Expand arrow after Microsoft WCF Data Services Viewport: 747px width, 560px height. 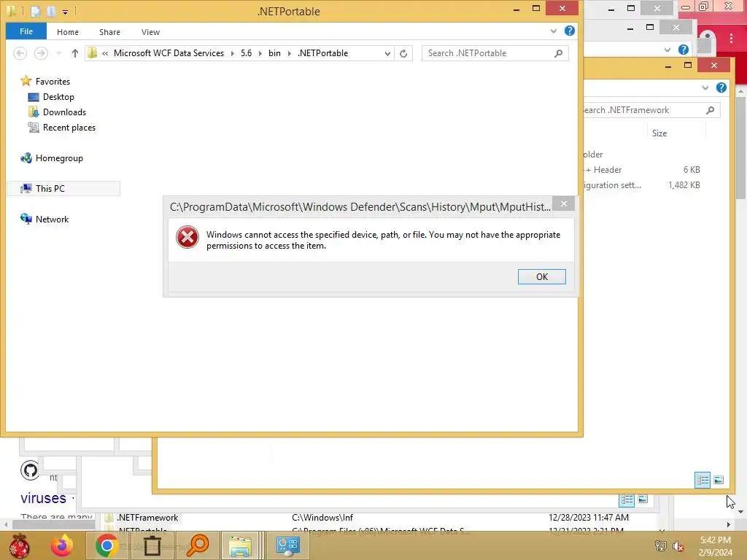pos(232,53)
